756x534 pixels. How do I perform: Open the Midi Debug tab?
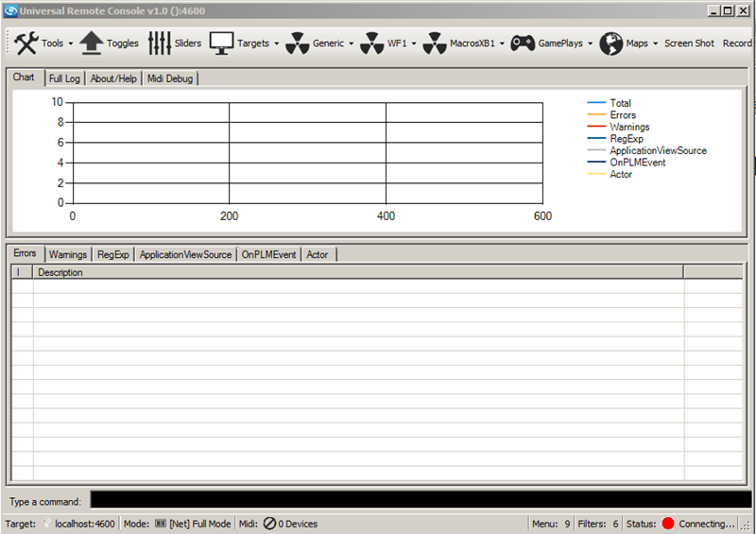point(170,78)
